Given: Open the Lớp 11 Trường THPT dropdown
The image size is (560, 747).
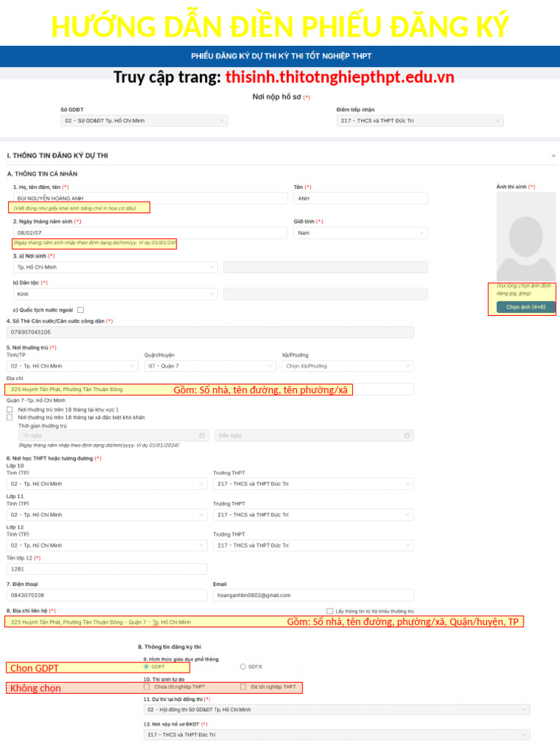Looking at the screenshot, I should [x=314, y=514].
